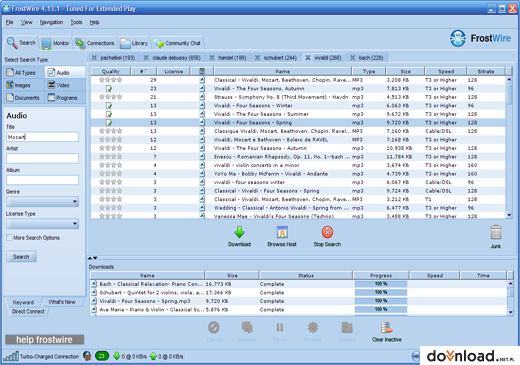This screenshot has width=520, height=365.
Task: Close the schubert (244) search tab
Action: coord(257,58)
